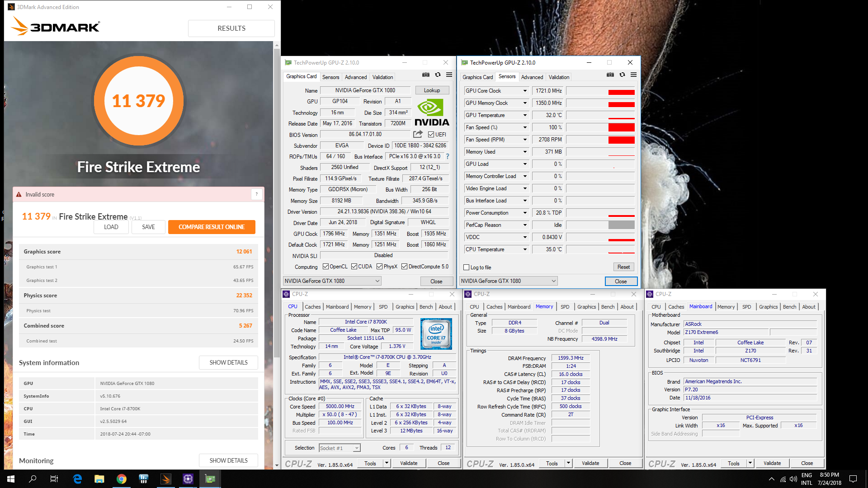The height and width of the screenshot is (488, 868).
Task: Click the NVIDIA logo in GPU-Z
Action: (432, 113)
